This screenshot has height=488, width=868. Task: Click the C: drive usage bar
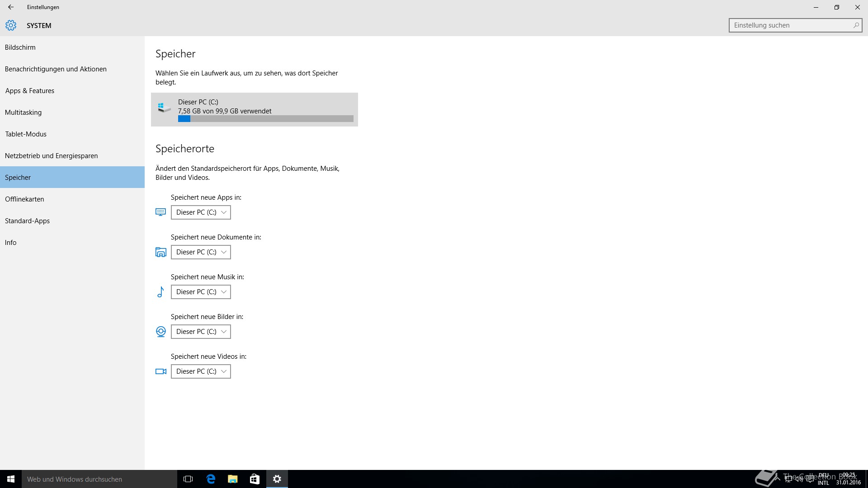click(266, 119)
